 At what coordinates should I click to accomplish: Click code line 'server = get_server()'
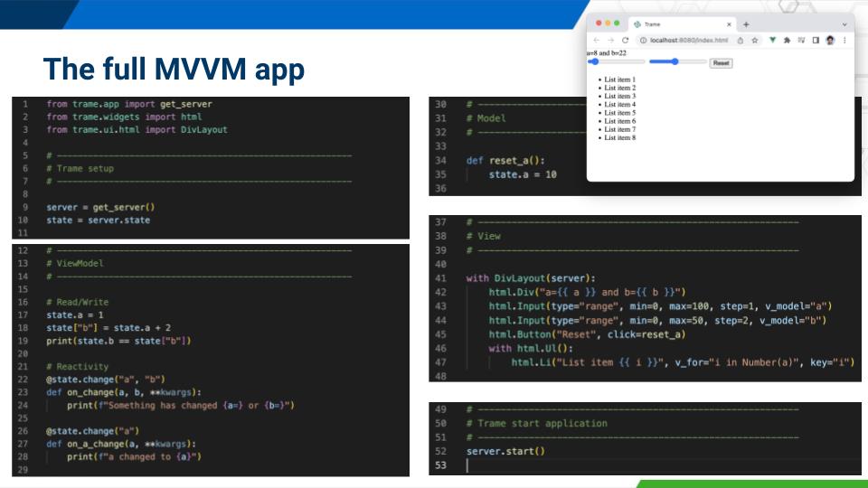pos(100,208)
